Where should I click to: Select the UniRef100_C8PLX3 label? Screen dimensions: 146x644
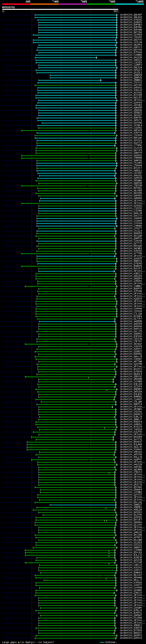coord(131,565)
